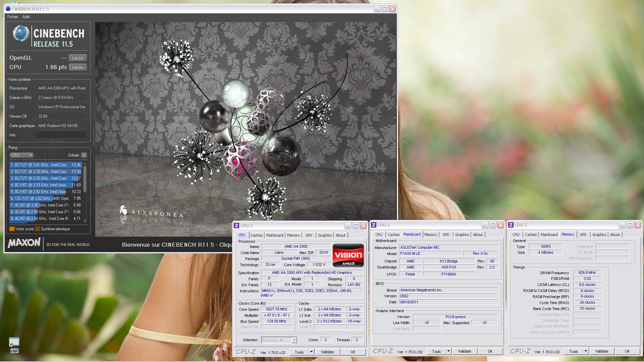Expand the Détails arrow in Rang panel
The image size is (644, 362).
(x=84, y=155)
